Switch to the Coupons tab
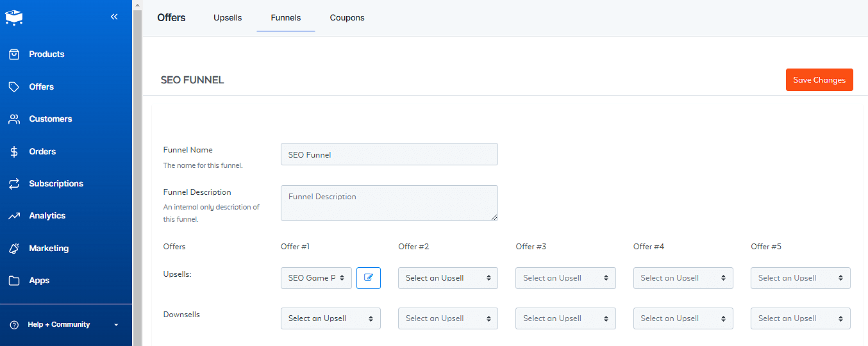Viewport: 868px width, 346px height. [347, 18]
